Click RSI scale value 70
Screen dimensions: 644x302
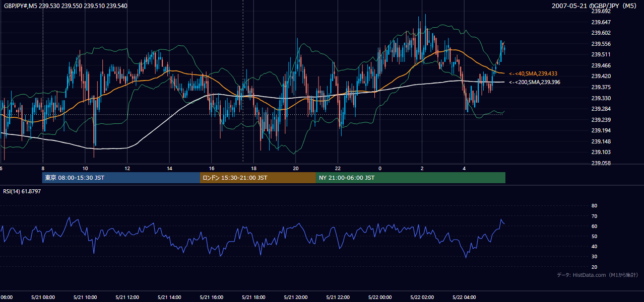pyautogui.click(x=594, y=216)
